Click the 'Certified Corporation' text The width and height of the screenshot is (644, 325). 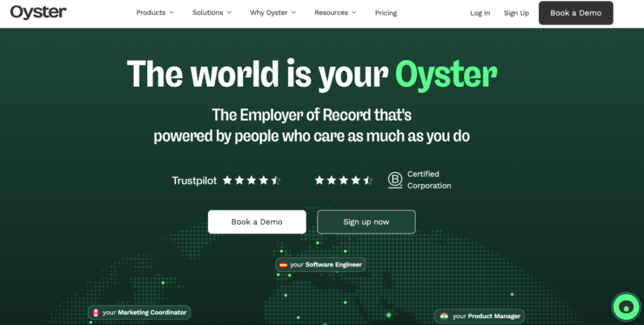pyautogui.click(x=429, y=180)
